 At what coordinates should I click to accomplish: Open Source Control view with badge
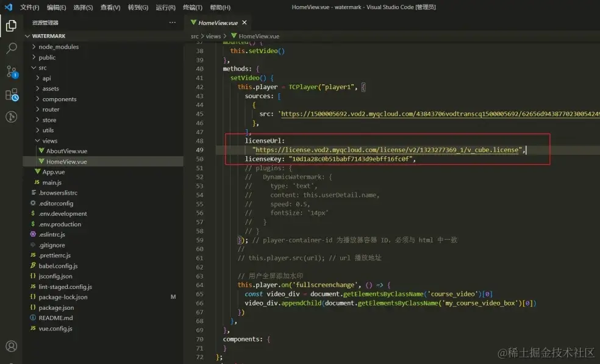12,71
